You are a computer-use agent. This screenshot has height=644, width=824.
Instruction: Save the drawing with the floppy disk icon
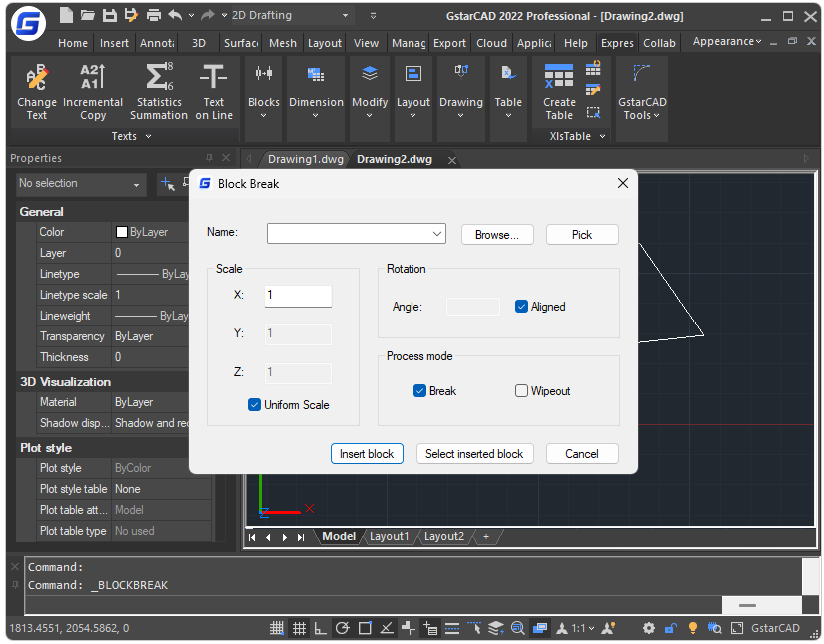109,15
